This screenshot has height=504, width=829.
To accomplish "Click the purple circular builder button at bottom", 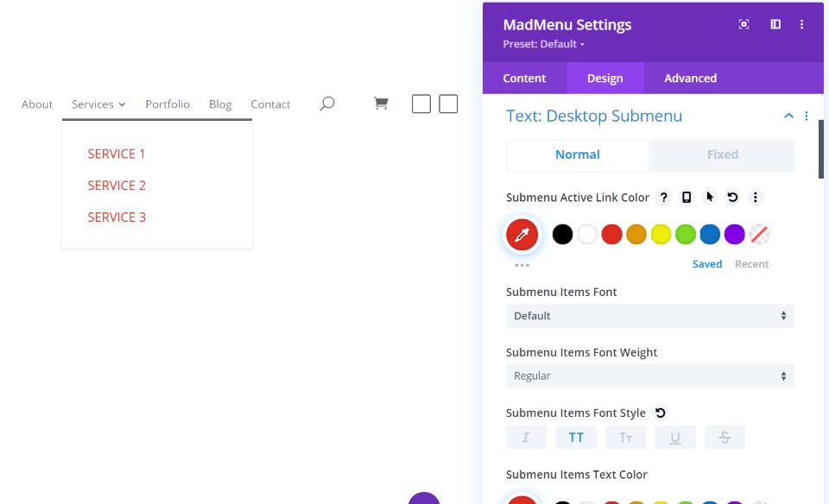I will pyautogui.click(x=424, y=498).
